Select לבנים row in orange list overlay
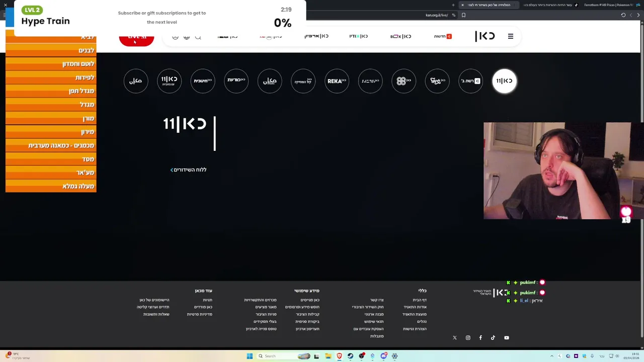 51,51
